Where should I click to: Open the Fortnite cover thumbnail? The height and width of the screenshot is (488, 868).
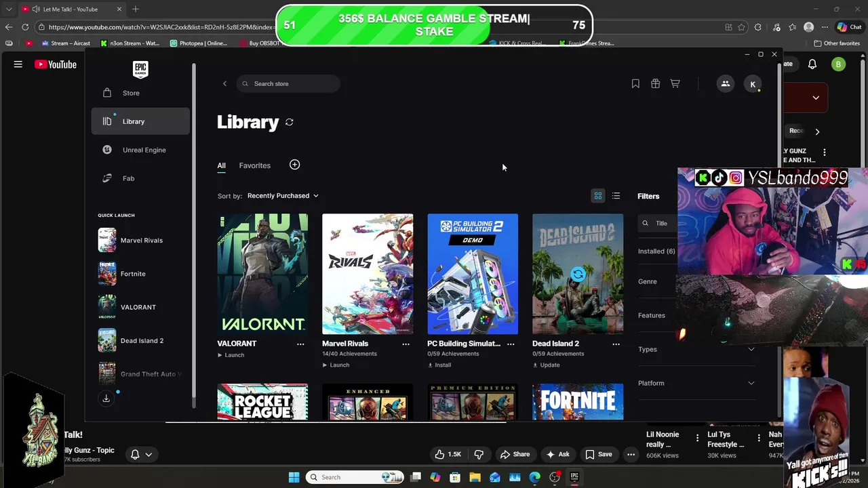(x=578, y=402)
